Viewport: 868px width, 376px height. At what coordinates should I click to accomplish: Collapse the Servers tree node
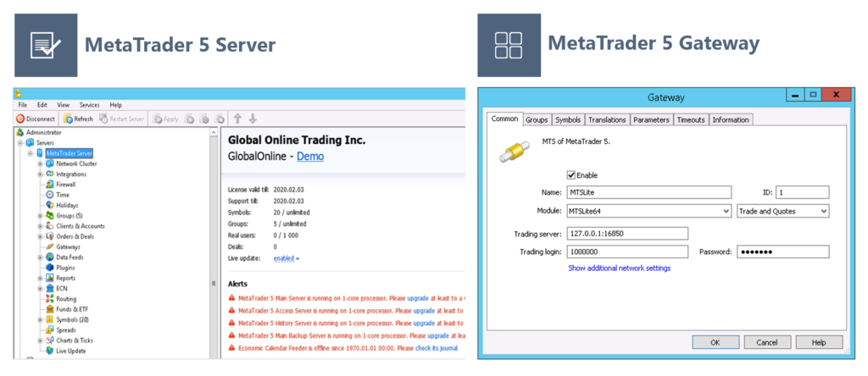click(20, 142)
